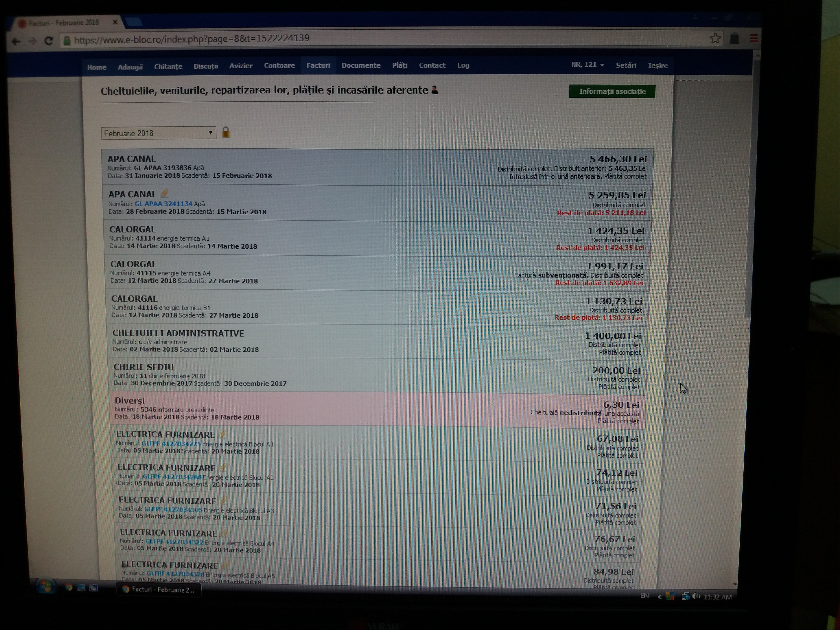Click the 11:32 AM system clock
Screen dimensions: 840x630
click(718, 597)
